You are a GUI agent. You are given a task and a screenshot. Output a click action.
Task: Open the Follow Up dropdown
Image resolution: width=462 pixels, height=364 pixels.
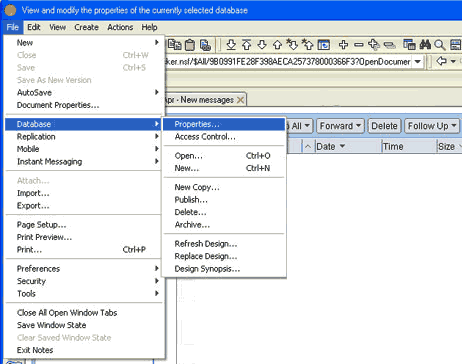454,126
